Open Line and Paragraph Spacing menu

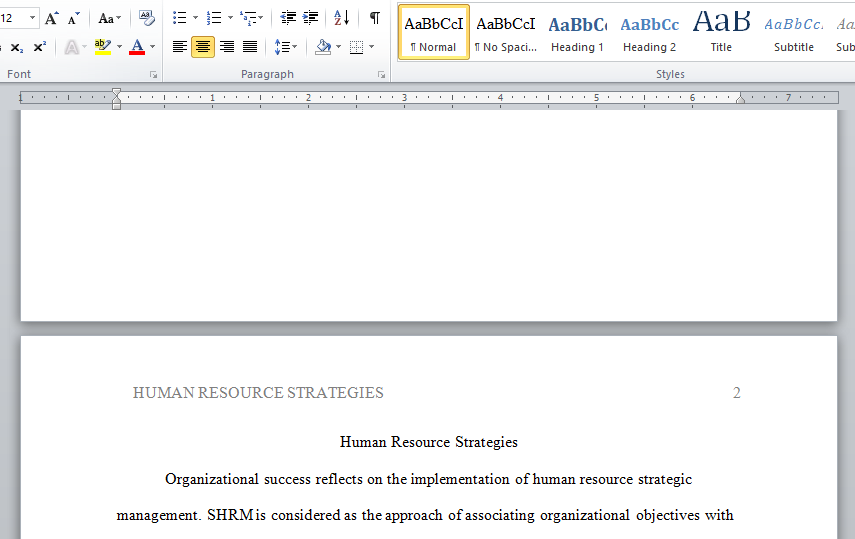pos(285,47)
